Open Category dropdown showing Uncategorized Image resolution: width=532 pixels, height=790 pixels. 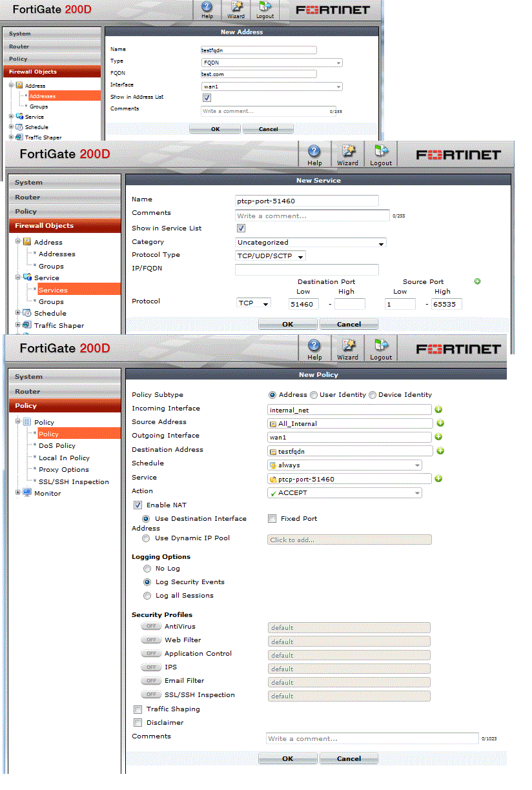point(311,243)
